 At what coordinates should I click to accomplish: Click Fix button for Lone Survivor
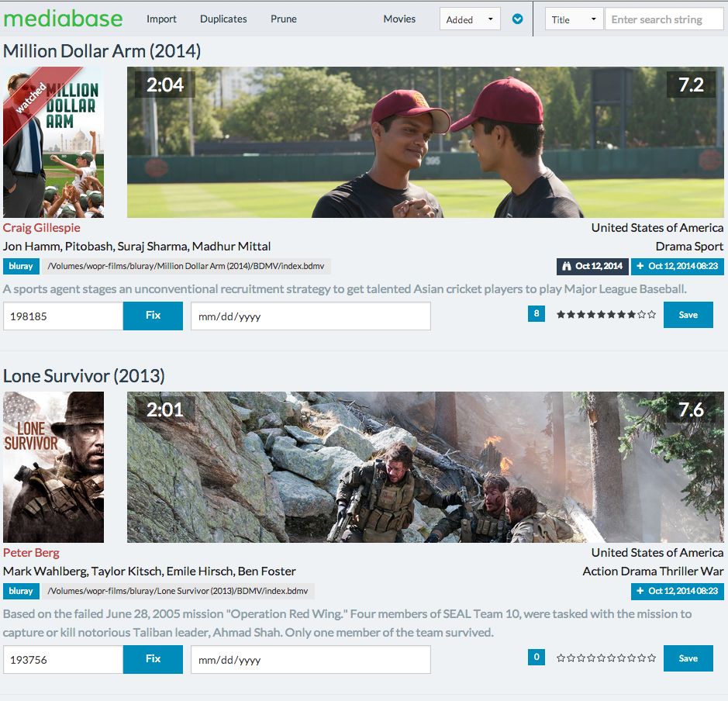coord(153,659)
